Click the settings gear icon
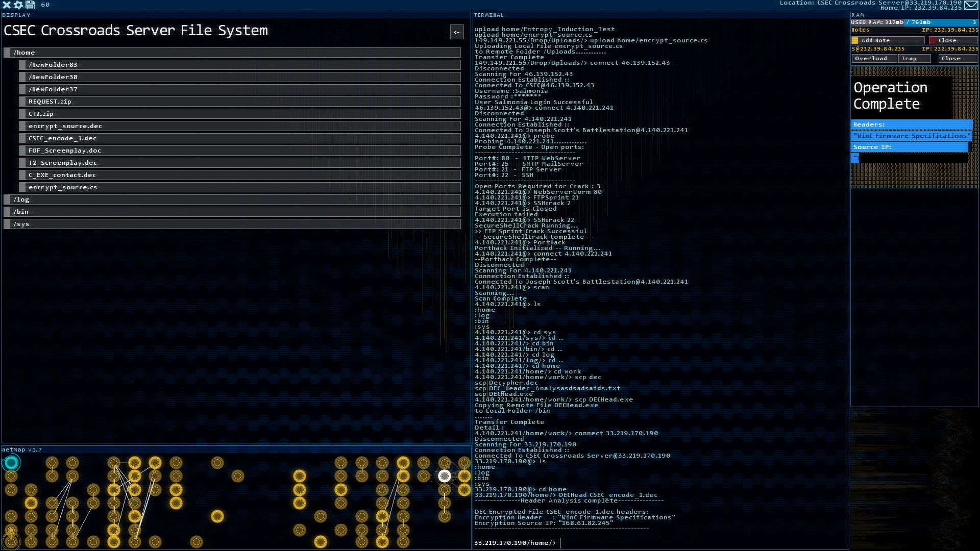 pos(18,5)
